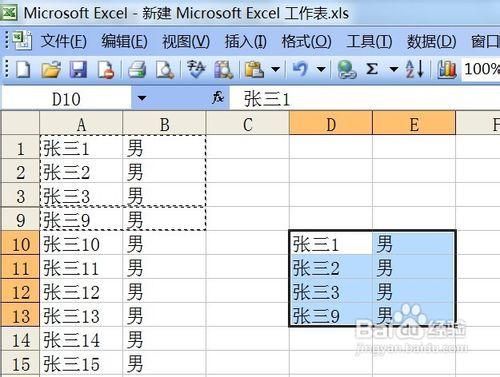Click cell D12 containing 张三3
Image resolution: width=500 pixels, height=377 pixels.
(x=331, y=292)
